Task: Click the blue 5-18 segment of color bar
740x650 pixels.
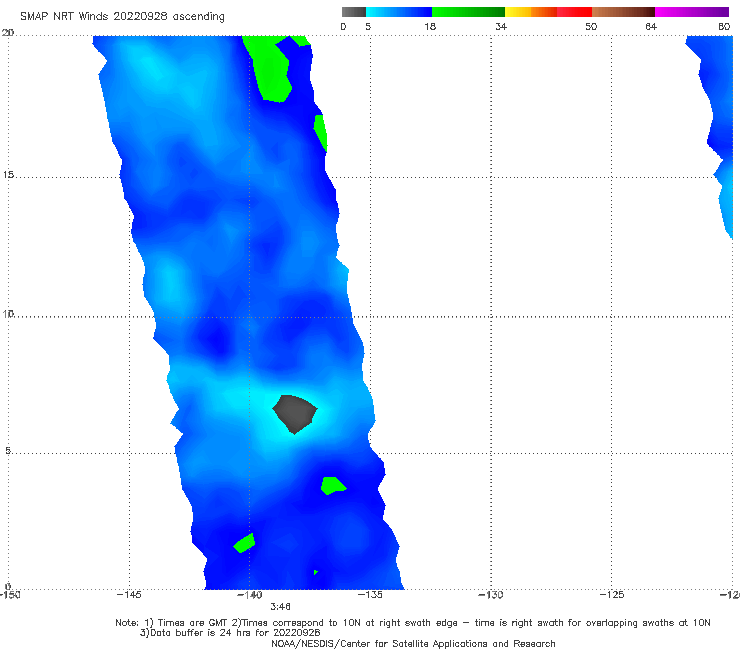Action: click(399, 12)
